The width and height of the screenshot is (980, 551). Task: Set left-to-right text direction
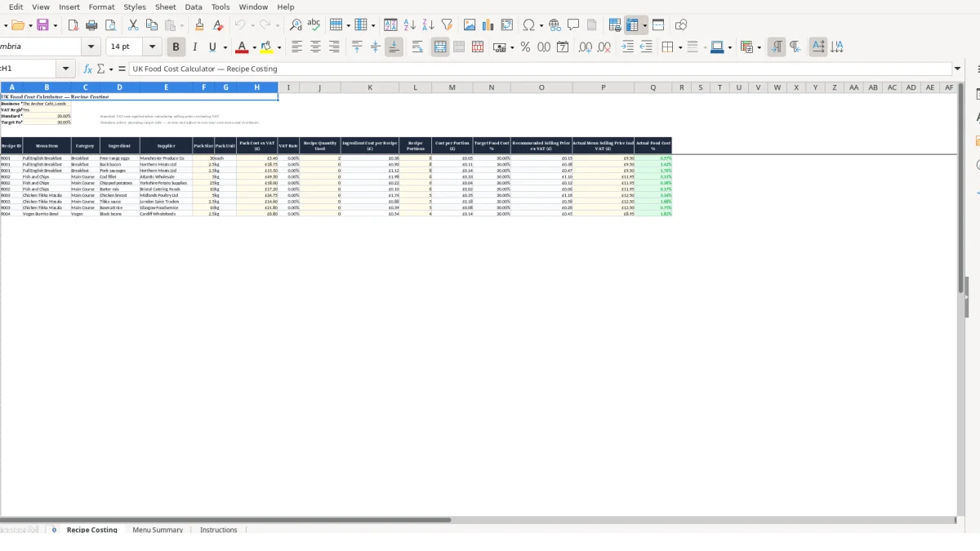coord(777,47)
